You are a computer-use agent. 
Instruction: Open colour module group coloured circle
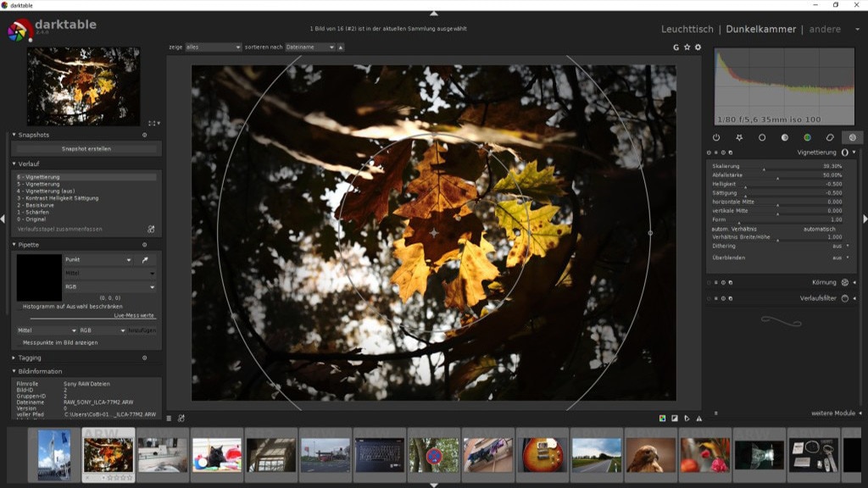pos(807,137)
